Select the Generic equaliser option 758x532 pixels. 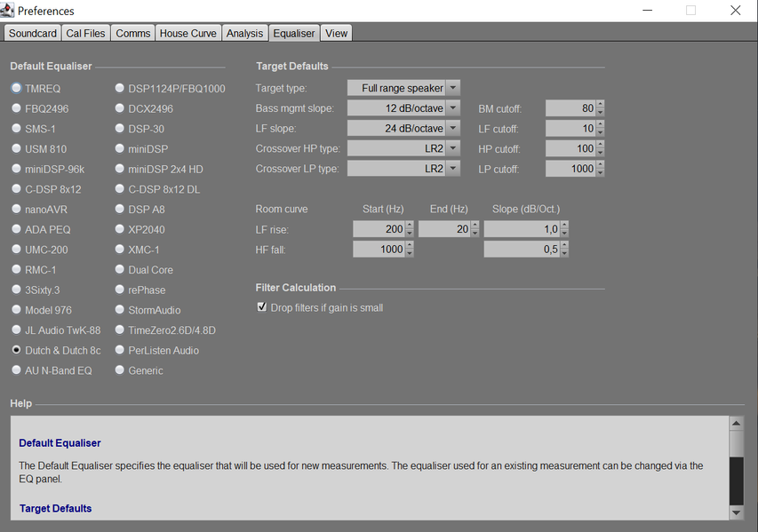coord(119,370)
